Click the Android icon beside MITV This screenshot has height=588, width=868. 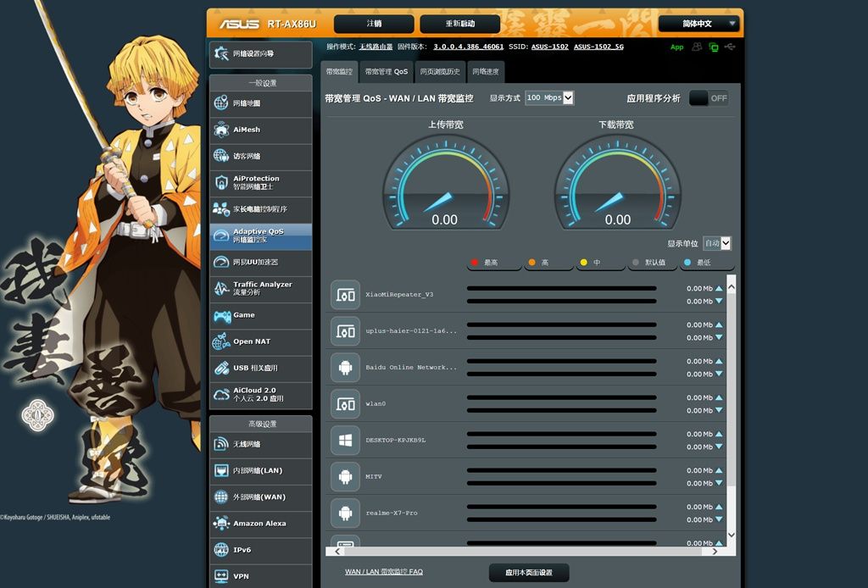[x=345, y=477]
